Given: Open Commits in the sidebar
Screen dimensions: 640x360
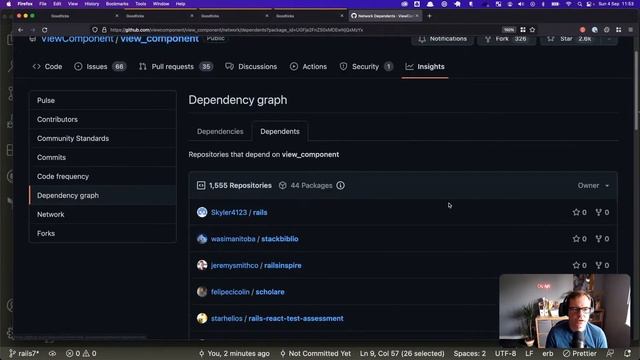Looking at the screenshot, I should click(103, 157).
